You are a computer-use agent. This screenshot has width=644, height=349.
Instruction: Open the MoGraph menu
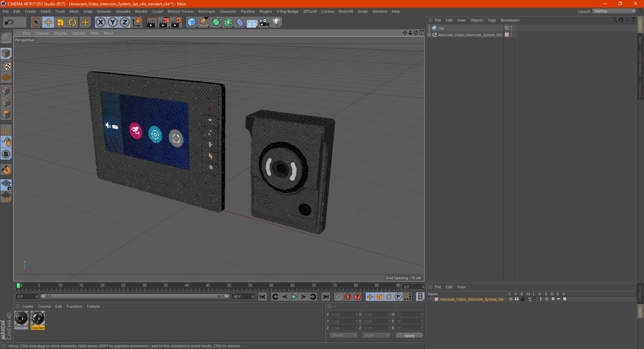click(207, 11)
